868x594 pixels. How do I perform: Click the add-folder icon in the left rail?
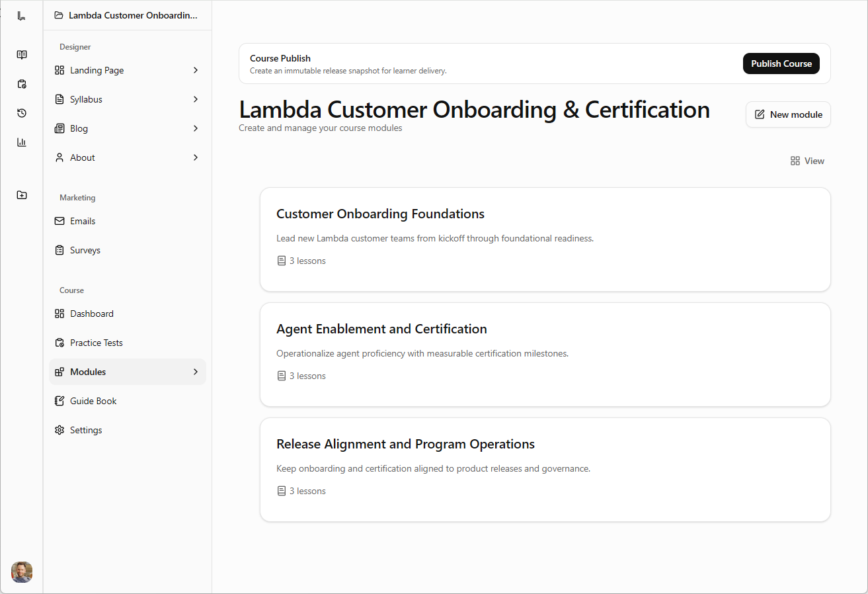click(21, 194)
